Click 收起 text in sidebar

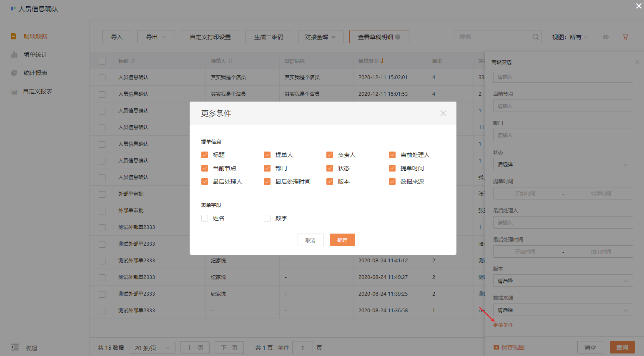(x=31, y=348)
